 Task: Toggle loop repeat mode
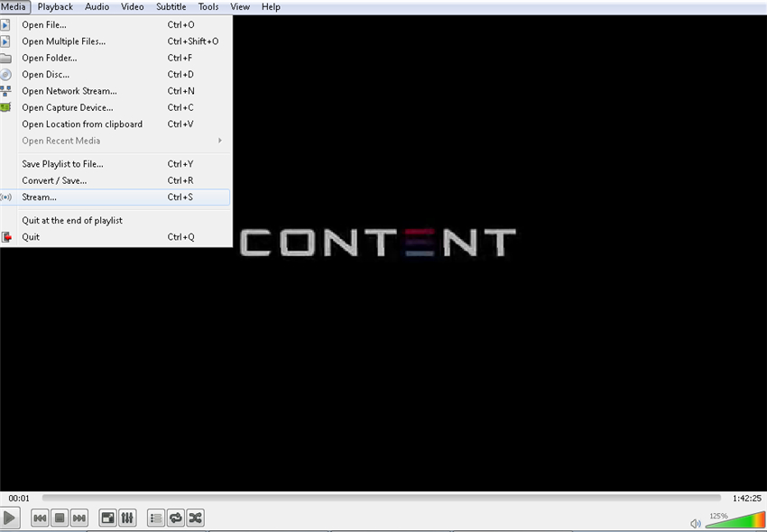pyautogui.click(x=176, y=518)
